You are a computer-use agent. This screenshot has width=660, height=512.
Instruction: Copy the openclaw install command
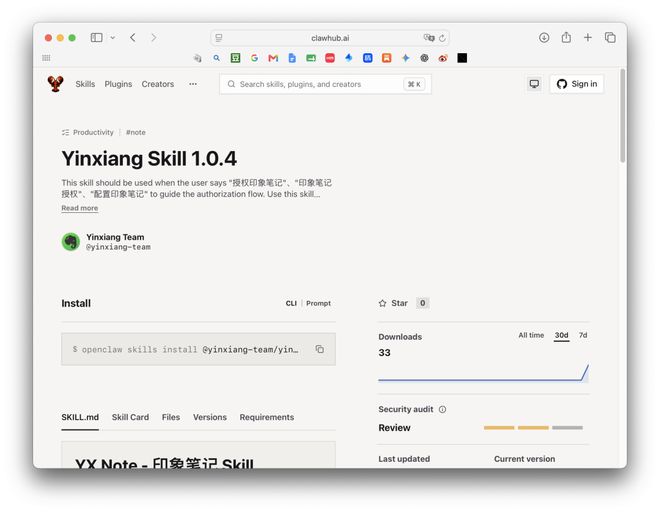(x=319, y=349)
